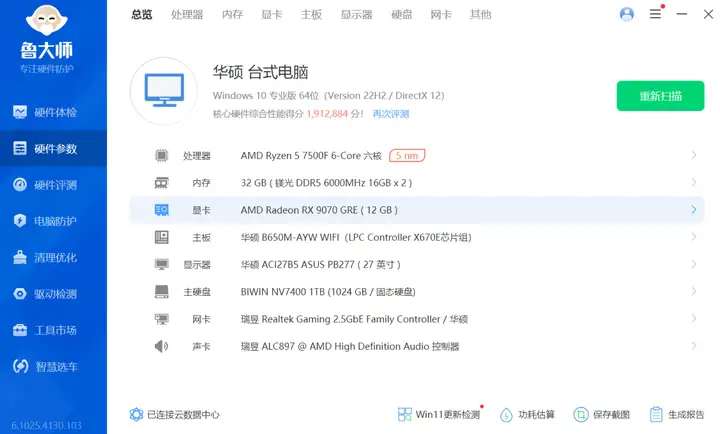Screen dimensions: 720x434
Task: Open 功耗估算 power estimate tool
Action: coord(527,414)
